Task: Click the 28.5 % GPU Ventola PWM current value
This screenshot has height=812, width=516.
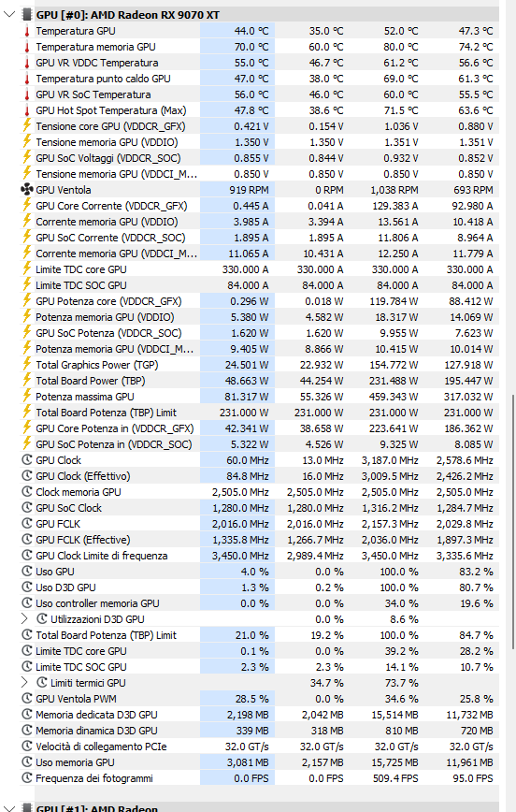Action: (252, 699)
